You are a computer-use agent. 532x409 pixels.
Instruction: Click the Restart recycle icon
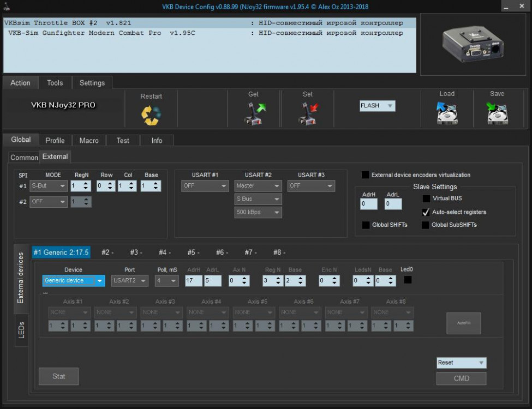point(151,115)
